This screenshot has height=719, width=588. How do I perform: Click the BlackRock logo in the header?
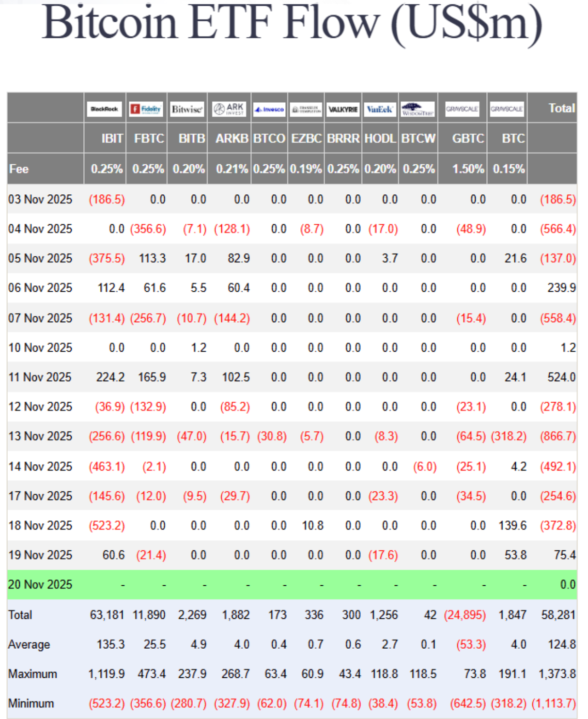coord(105,109)
